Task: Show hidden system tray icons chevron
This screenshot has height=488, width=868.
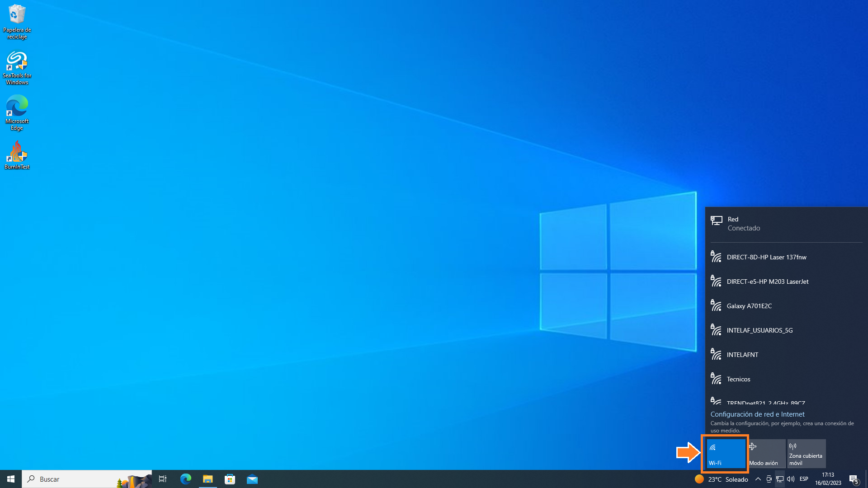Action: tap(758, 479)
